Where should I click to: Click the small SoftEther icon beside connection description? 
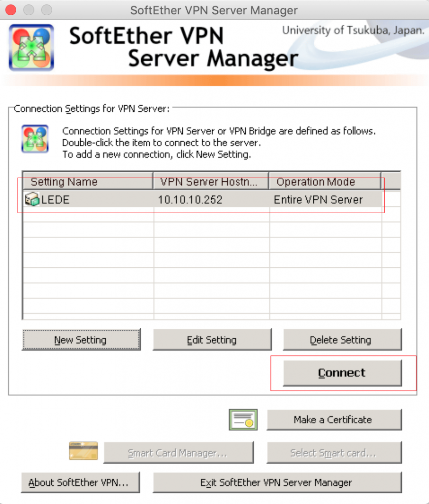point(35,139)
